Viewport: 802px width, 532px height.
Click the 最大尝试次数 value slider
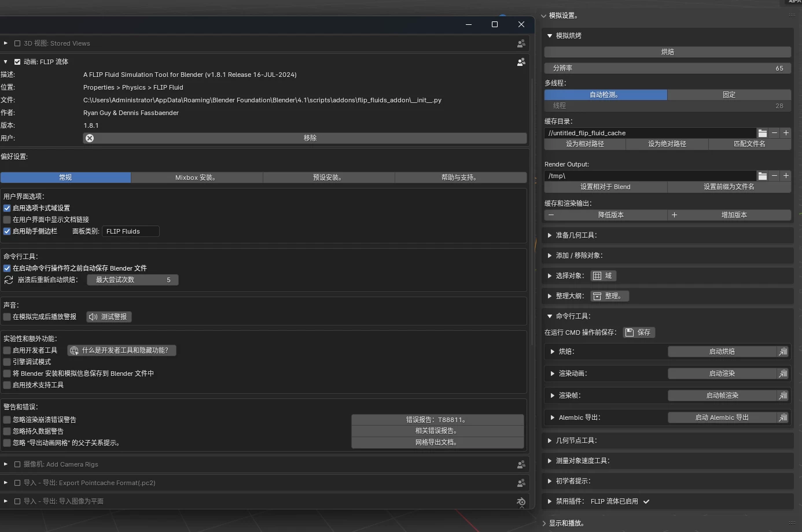133,280
